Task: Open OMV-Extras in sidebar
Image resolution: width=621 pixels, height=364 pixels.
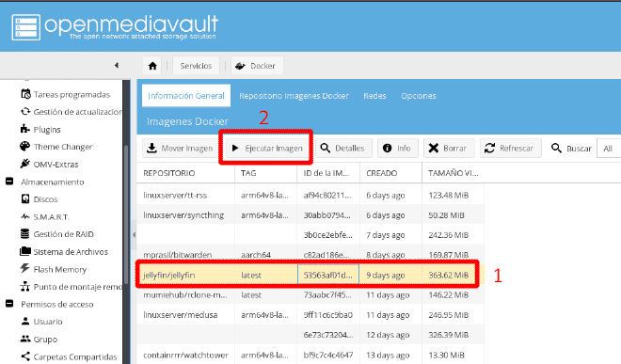Action: tap(56, 165)
